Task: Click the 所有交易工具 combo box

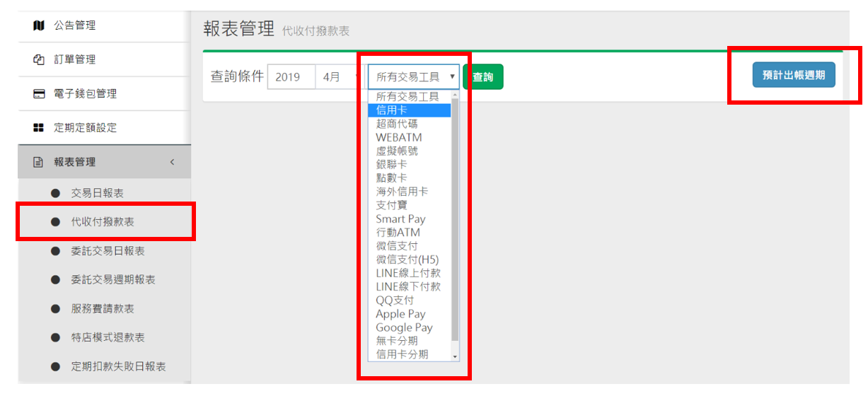Action: (414, 77)
